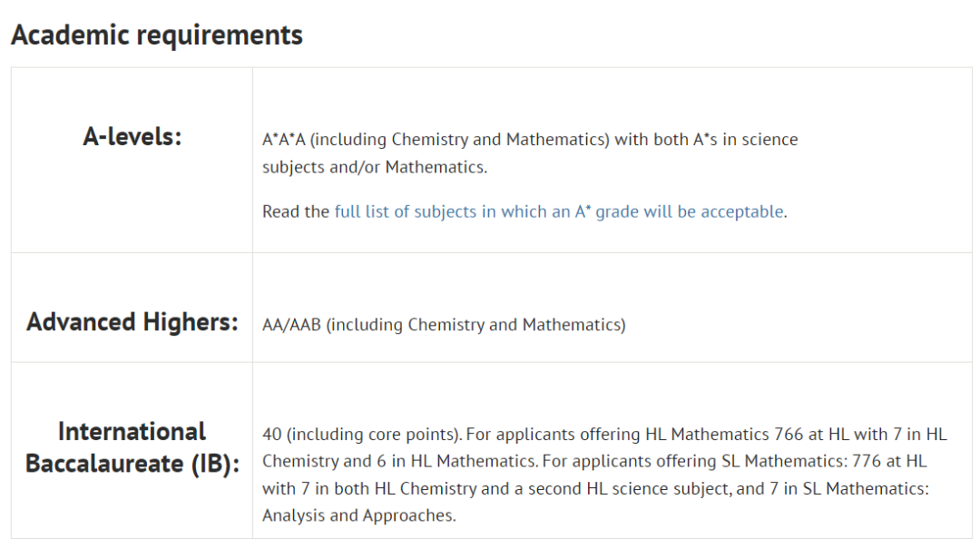Click '(including Chemistry and Mathematics)' in Advanced Highers row
This screenshot has width=980, height=539.
pos(475,325)
